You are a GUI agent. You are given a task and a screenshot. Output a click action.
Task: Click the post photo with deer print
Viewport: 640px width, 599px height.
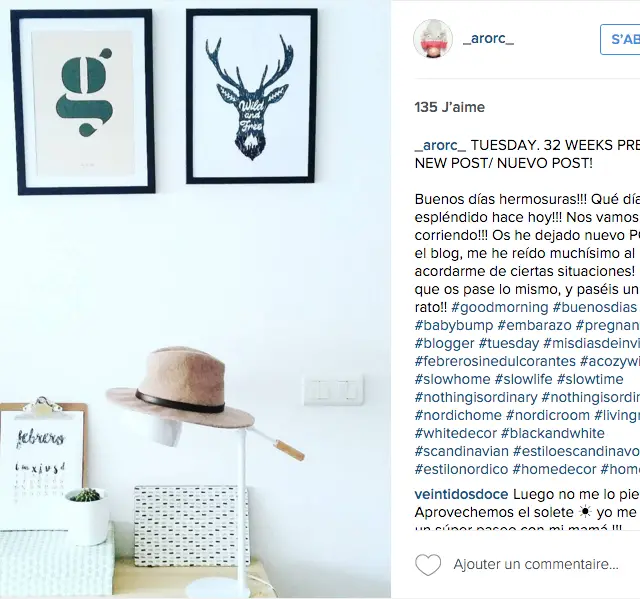click(x=195, y=300)
